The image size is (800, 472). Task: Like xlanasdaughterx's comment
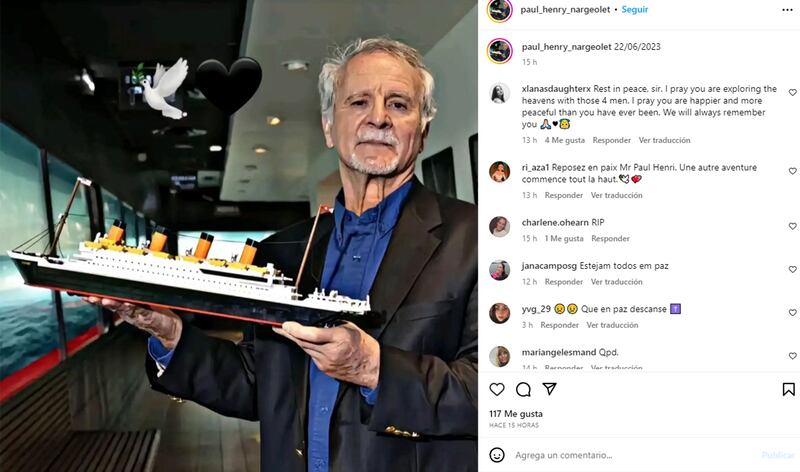tap(792, 92)
